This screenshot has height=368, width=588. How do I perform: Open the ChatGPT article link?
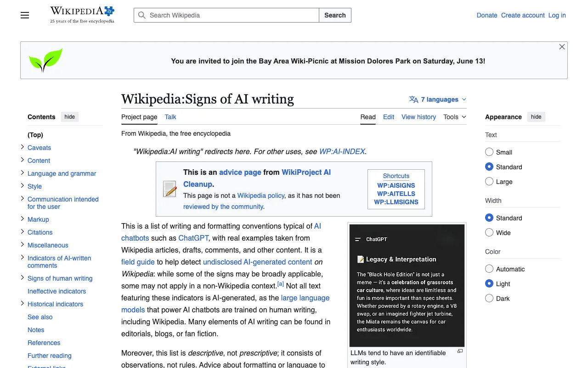click(x=193, y=238)
